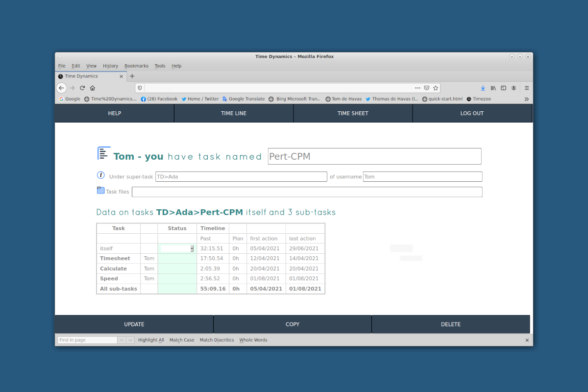The width and height of the screenshot is (588, 392).
Task: Click the HELP navigation button
Action: [x=115, y=113]
